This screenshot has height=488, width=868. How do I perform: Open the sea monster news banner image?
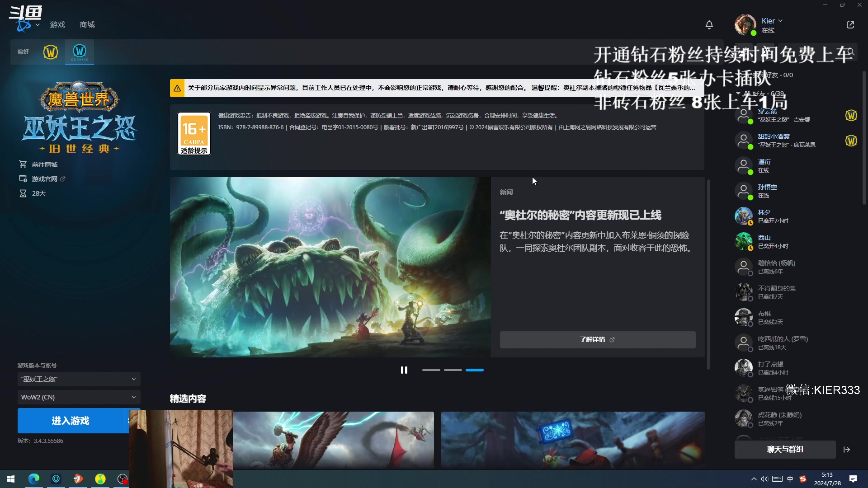coord(330,267)
